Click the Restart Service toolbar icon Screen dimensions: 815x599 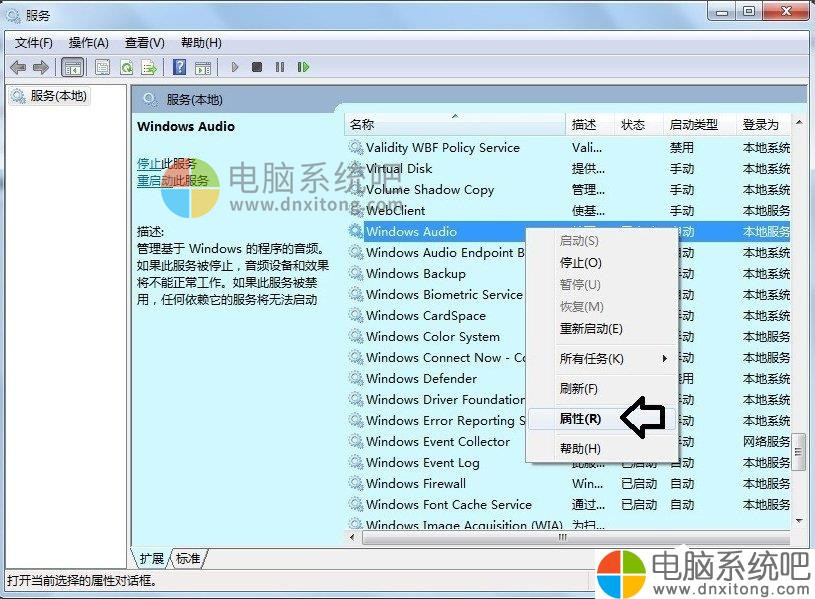coord(303,67)
